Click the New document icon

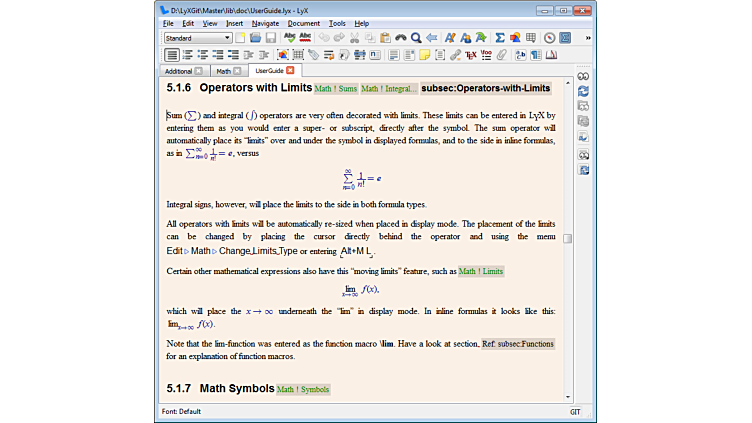coord(240,38)
